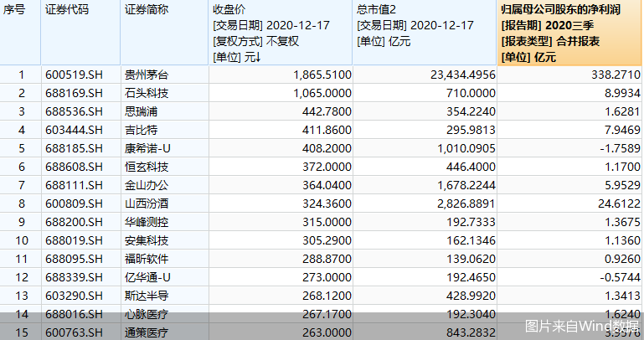The image size is (644, 340).
Task: Select code 688536.SH
Action: [x=74, y=111]
